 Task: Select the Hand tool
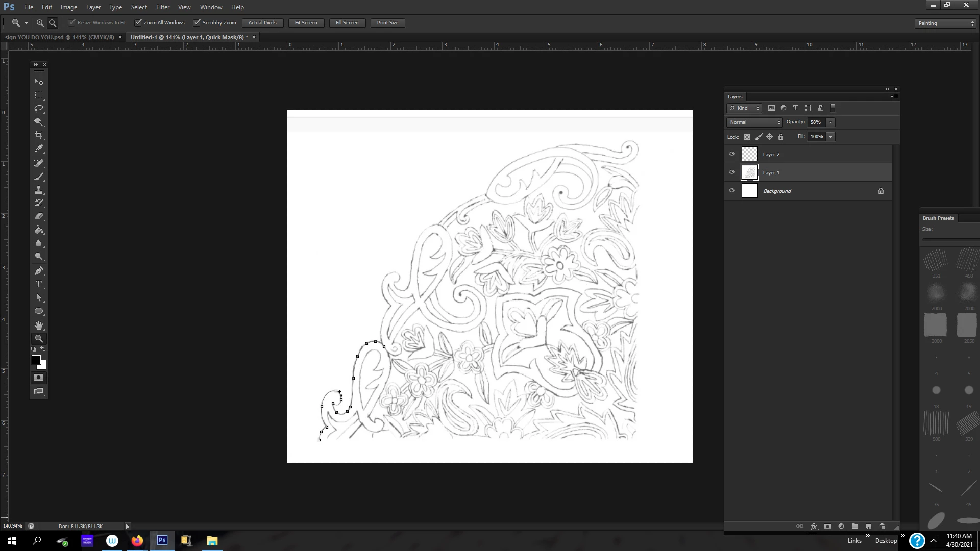click(39, 325)
